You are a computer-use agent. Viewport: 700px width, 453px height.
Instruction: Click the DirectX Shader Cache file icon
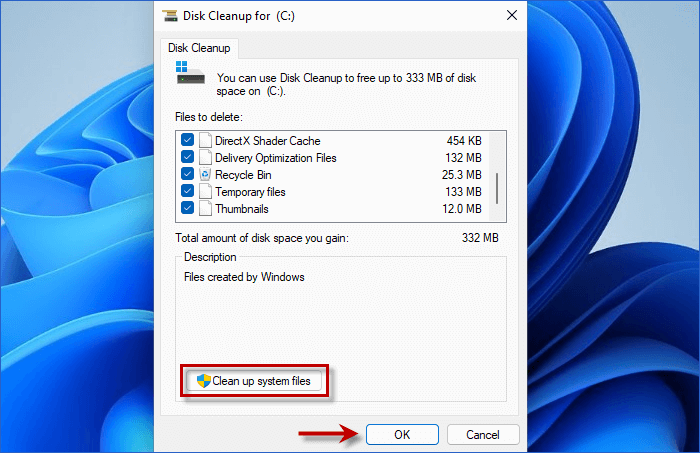(205, 140)
